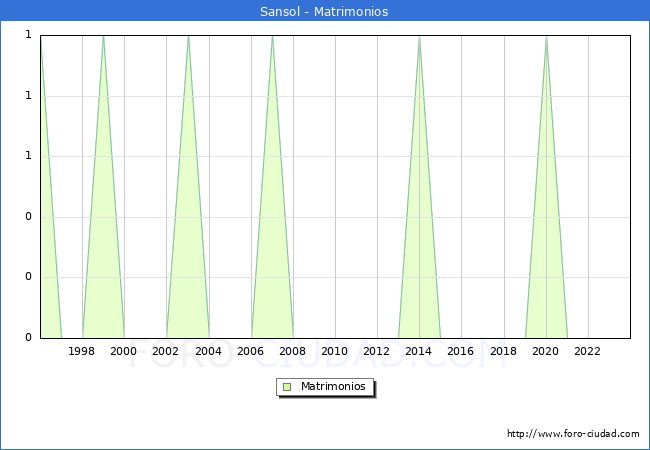Screen dimensions: 650x450
Task: Click the 2008 x-axis label
Action: click(x=293, y=351)
